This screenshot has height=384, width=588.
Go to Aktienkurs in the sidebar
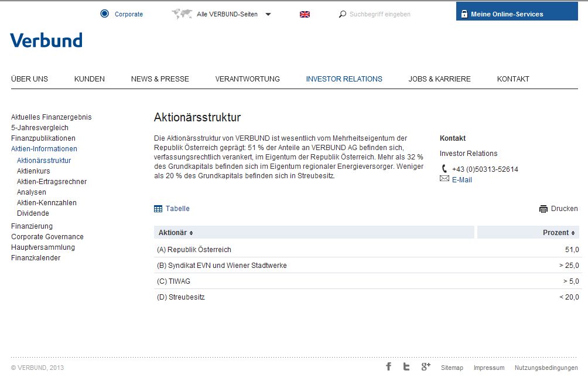(x=33, y=171)
